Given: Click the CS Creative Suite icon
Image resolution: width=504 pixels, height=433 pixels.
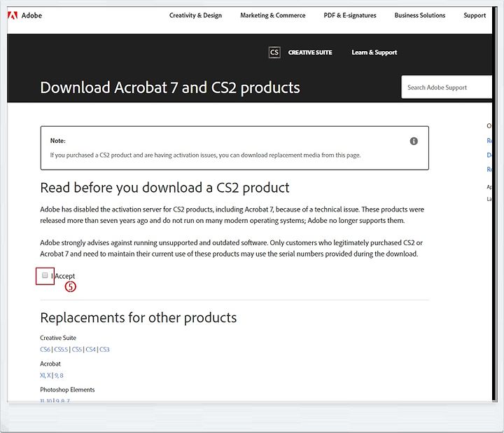Looking at the screenshot, I should tap(274, 53).
